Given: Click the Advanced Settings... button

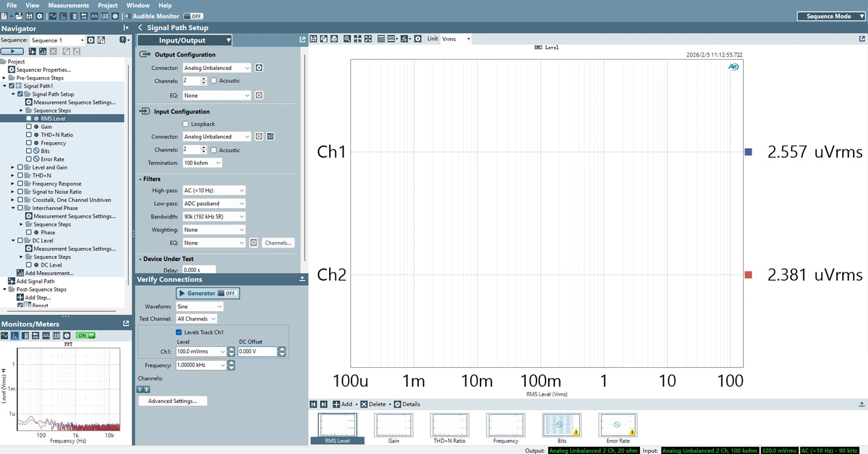Looking at the screenshot, I should click(x=172, y=401).
